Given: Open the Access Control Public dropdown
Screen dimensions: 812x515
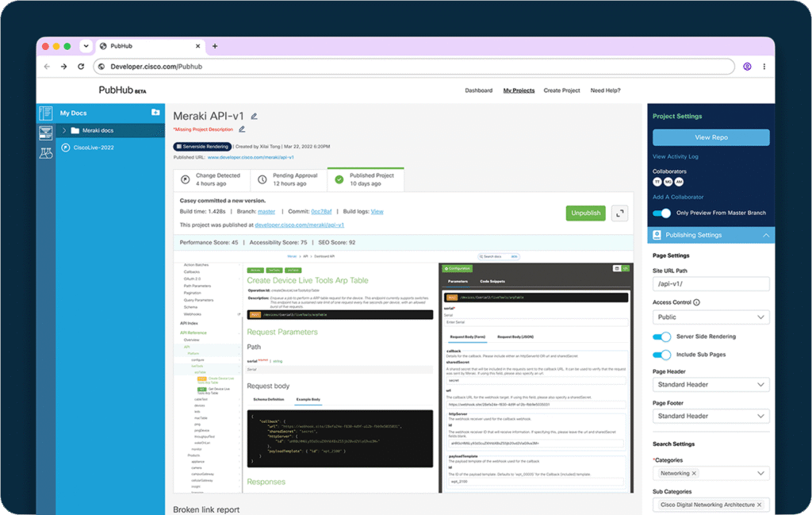Looking at the screenshot, I should pos(711,317).
